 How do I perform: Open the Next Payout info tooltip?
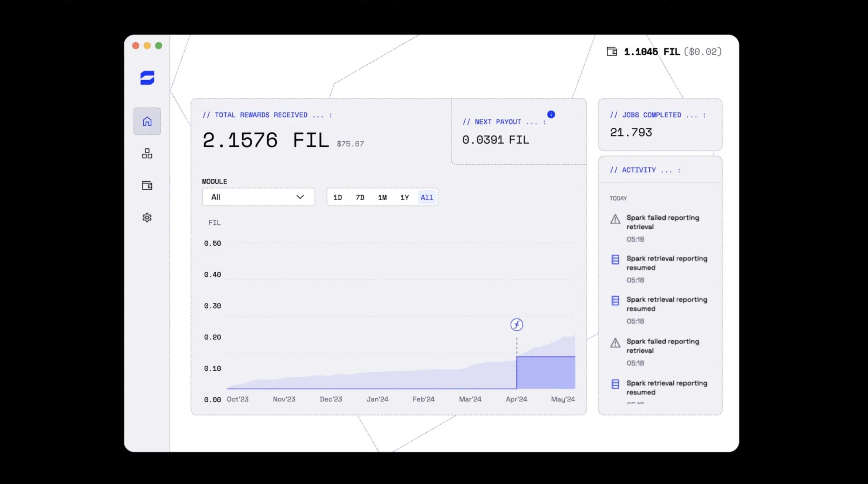click(x=551, y=114)
